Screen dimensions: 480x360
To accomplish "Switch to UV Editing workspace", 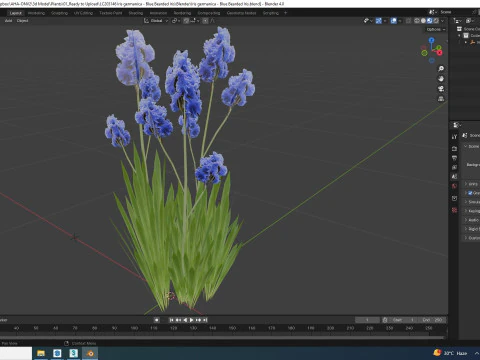I will click(83, 13).
